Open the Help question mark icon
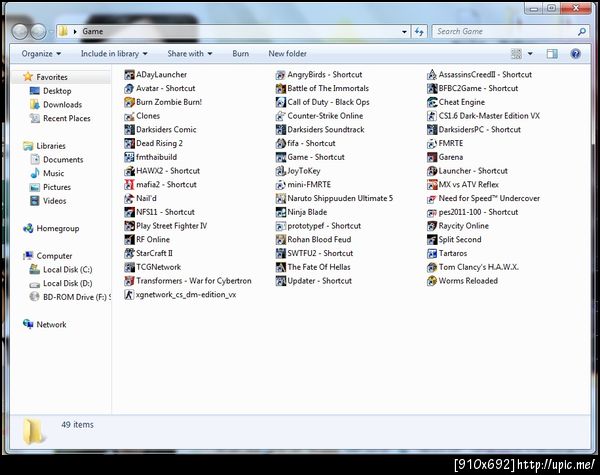 [x=575, y=54]
